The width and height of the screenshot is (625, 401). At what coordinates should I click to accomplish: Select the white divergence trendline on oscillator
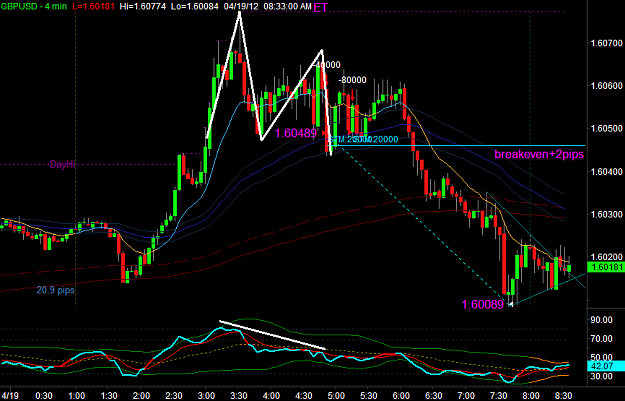click(273, 335)
